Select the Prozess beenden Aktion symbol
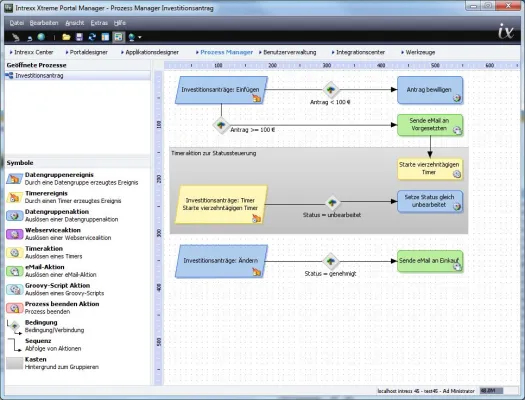This screenshot has height=400, width=525. tap(14, 308)
